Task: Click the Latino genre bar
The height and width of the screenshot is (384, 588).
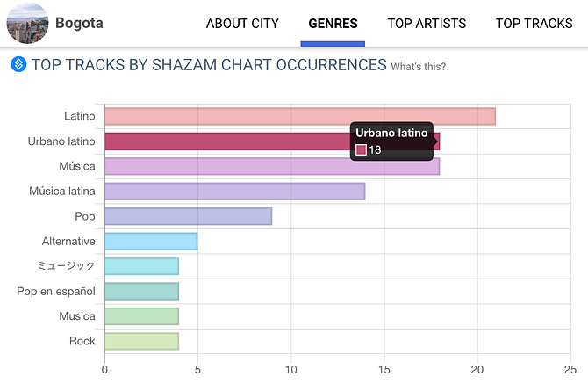Action: [299, 116]
